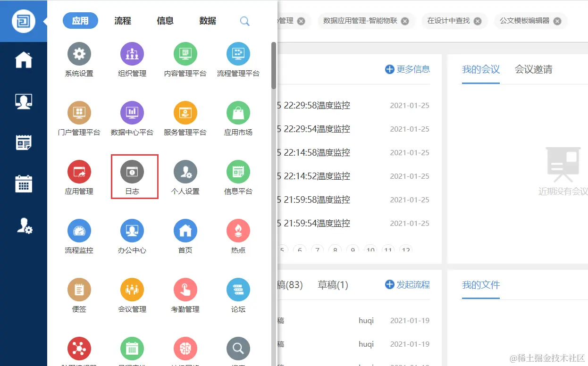588x366 pixels.
Task: Click the platform logo in sidebar top
Action: (x=24, y=21)
